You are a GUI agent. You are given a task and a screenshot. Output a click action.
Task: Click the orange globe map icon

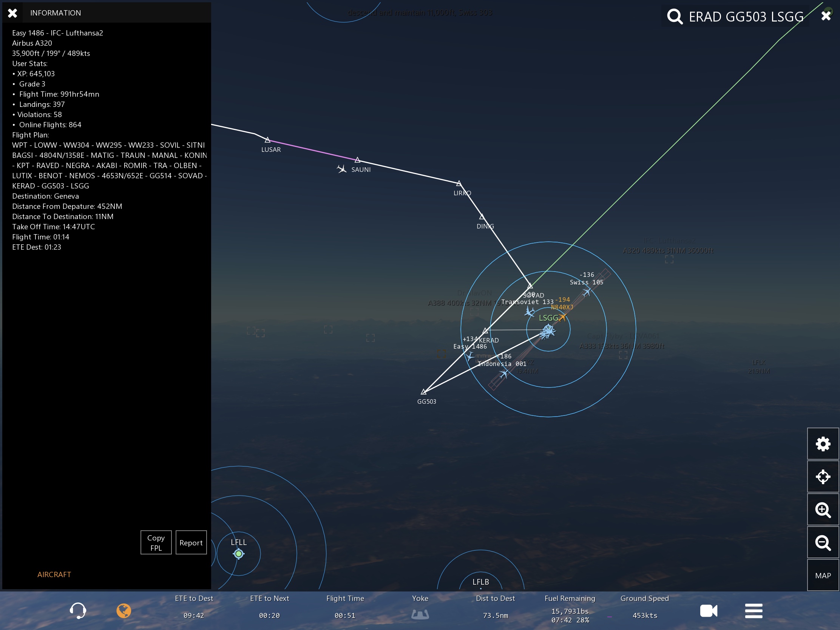(124, 611)
